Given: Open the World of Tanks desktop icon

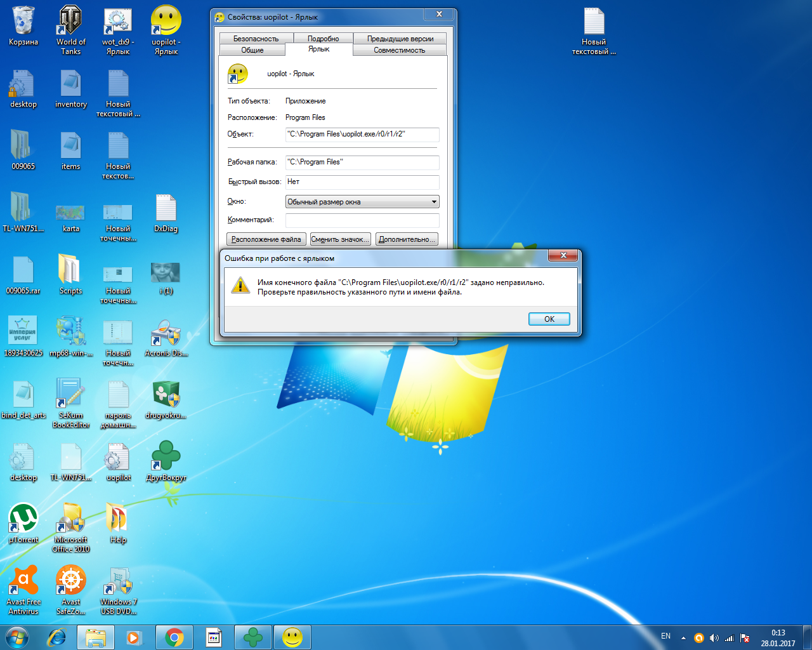Looking at the screenshot, I should (x=70, y=23).
